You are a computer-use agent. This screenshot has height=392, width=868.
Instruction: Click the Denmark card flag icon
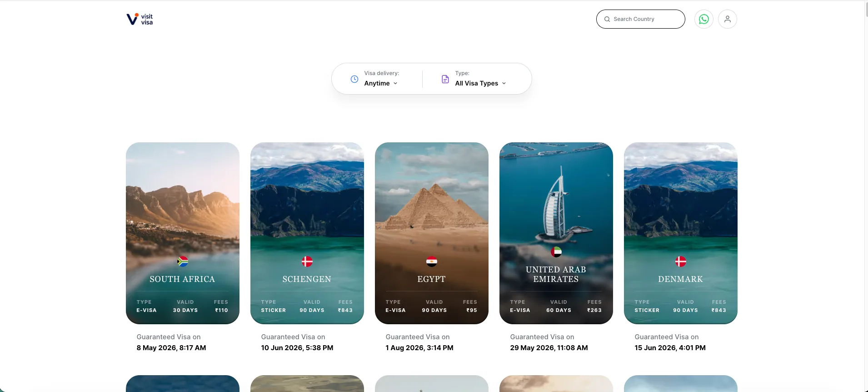(x=680, y=261)
